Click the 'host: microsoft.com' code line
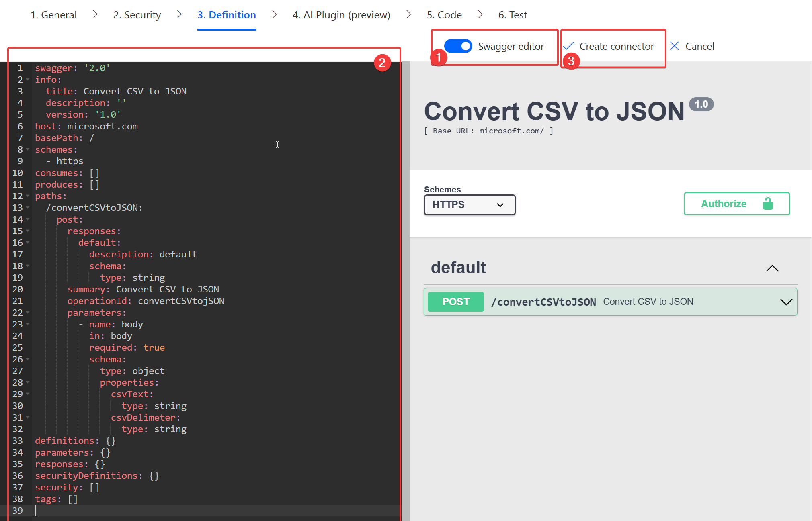This screenshot has height=521, width=812. (86, 126)
